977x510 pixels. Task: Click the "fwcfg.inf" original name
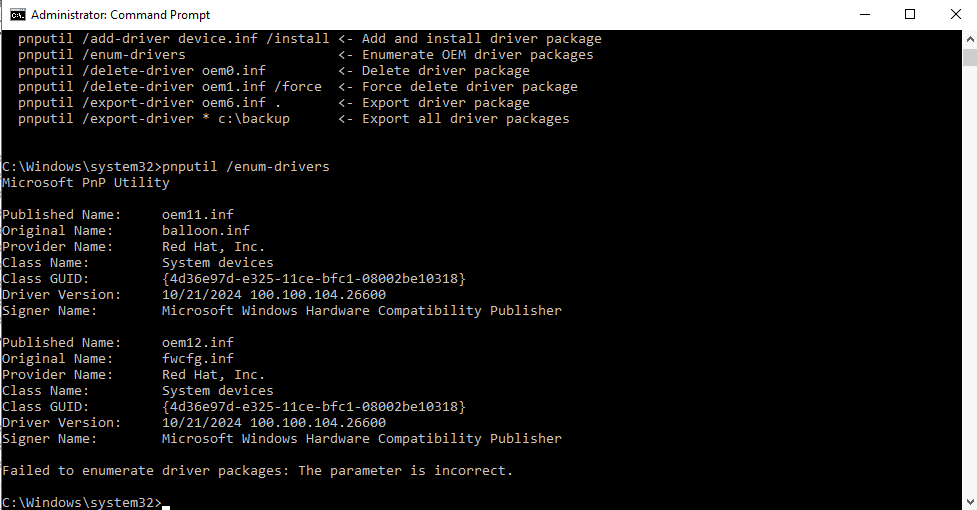(198, 359)
